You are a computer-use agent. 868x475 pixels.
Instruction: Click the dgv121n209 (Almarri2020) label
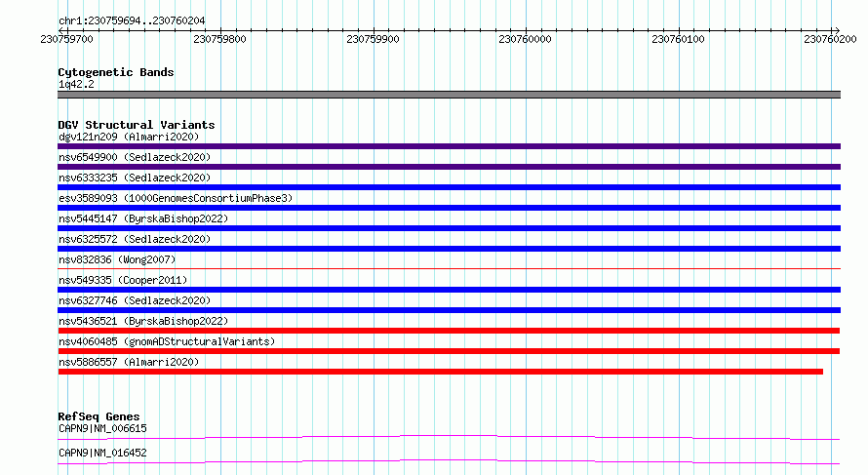pos(129,137)
